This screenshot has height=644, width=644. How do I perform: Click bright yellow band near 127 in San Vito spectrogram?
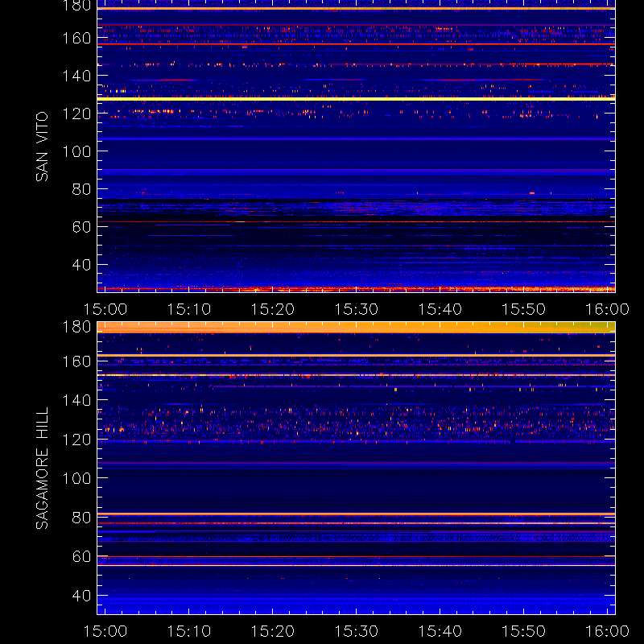point(356,99)
